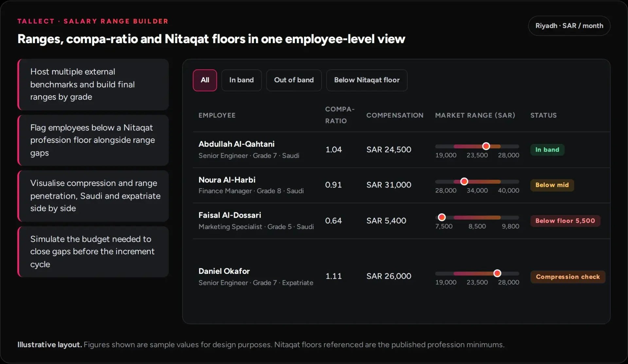Select employee name Daniel Okafor
This screenshot has height=364, width=628.
[x=224, y=271]
